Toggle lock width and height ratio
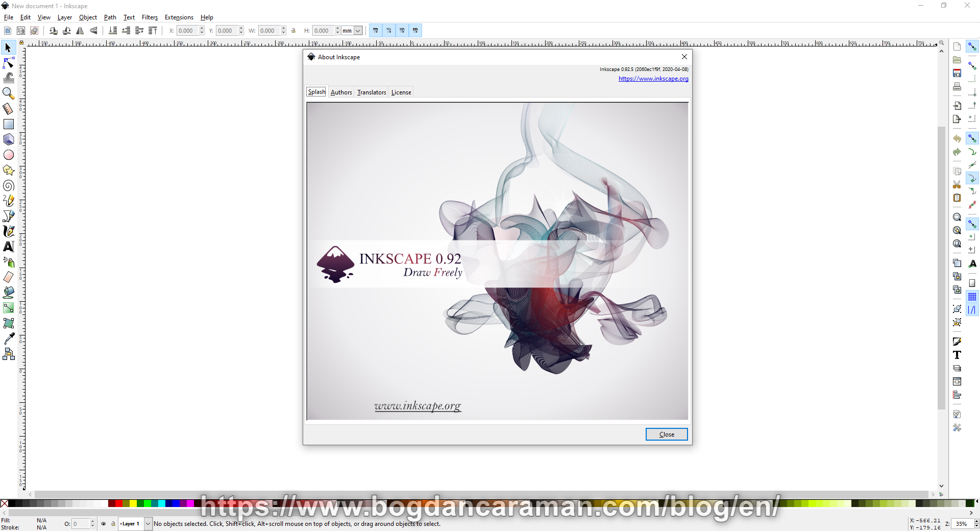 pyautogui.click(x=293, y=31)
